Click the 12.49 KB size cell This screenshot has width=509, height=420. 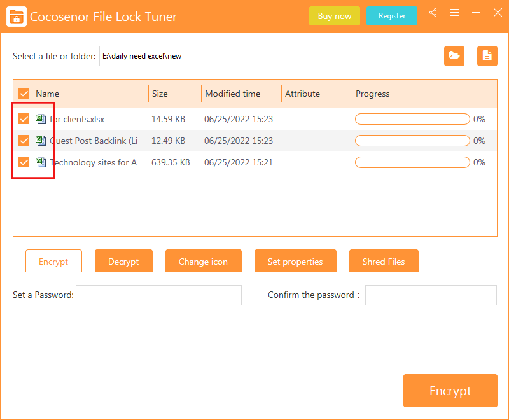click(168, 141)
